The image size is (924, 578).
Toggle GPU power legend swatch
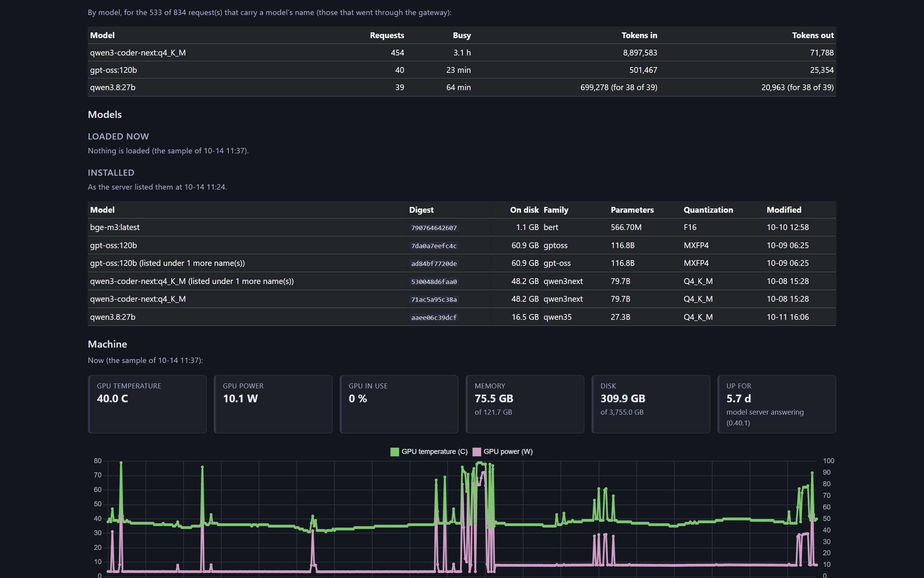[477, 452]
